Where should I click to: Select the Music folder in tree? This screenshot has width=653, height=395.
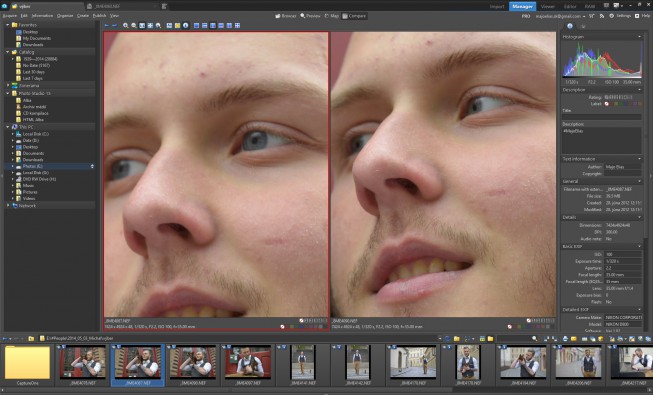[x=28, y=185]
